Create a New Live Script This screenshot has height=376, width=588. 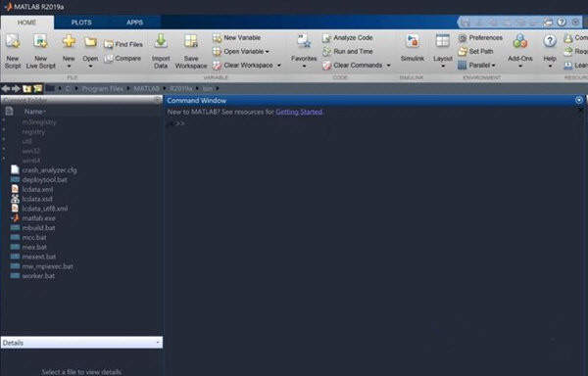(40, 51)
